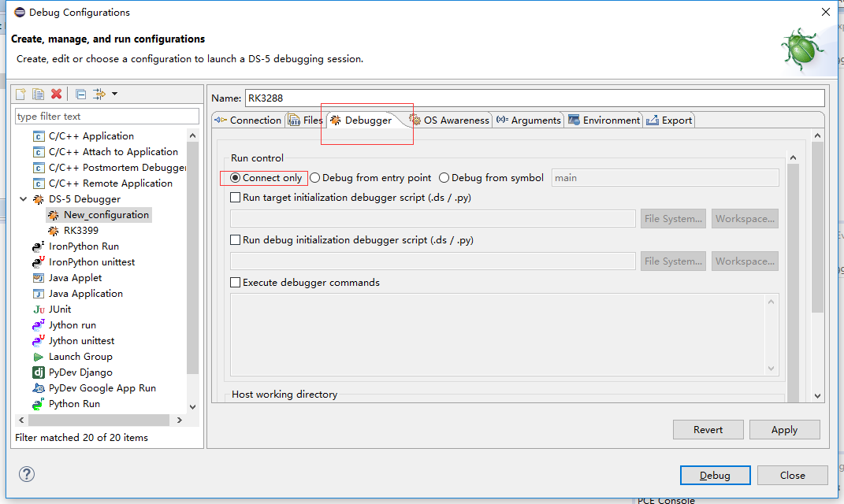Click the C/C++ Application icon
Image resolution: width=844 pixels, height=504 pixels.
(x=38, y=136)
